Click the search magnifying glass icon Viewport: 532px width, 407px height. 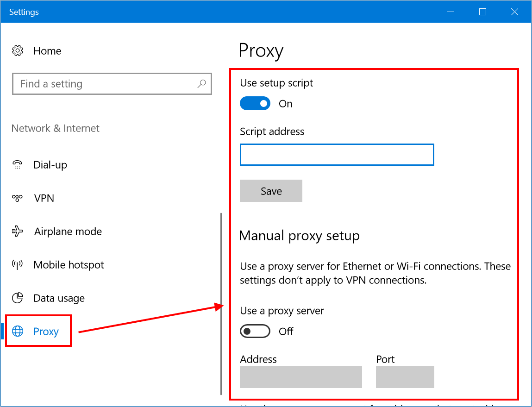tap(201, 84)
